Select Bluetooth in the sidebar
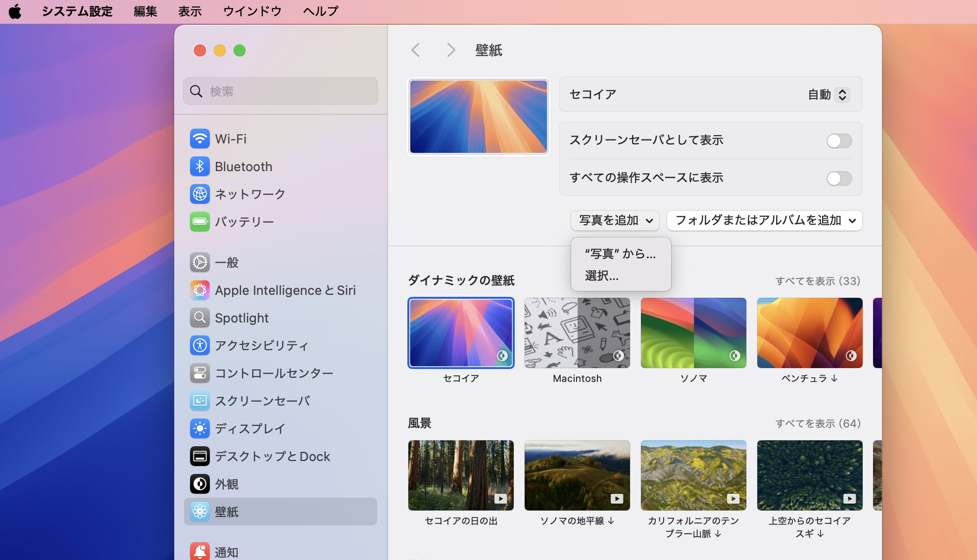This screenshot has height=560, width=977. point(244,167)
